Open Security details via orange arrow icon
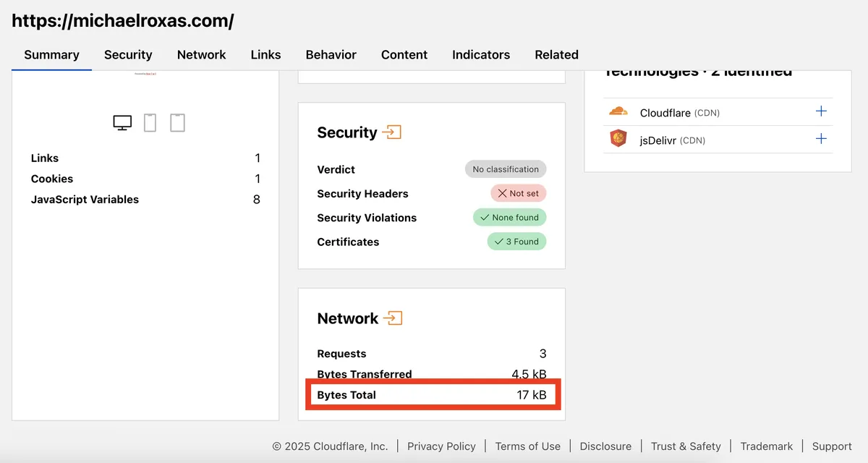This screenshot has height=463, width=868. 392,132
